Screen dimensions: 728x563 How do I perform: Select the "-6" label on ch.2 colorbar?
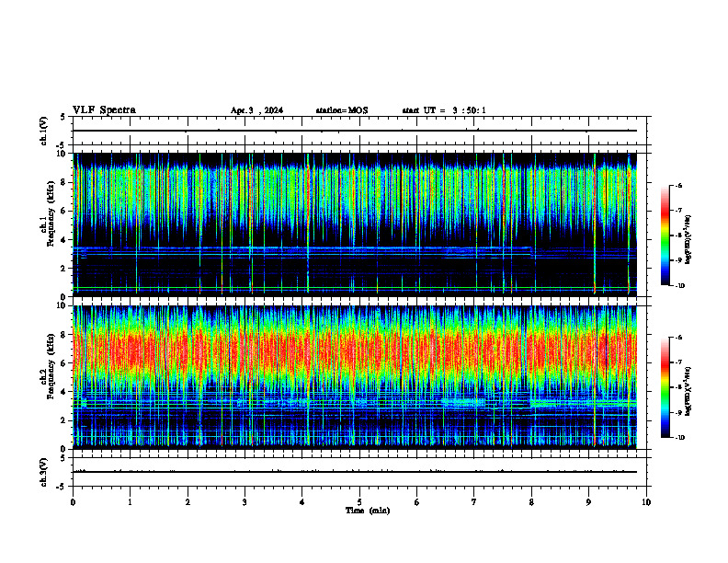[x=679, y=338]
